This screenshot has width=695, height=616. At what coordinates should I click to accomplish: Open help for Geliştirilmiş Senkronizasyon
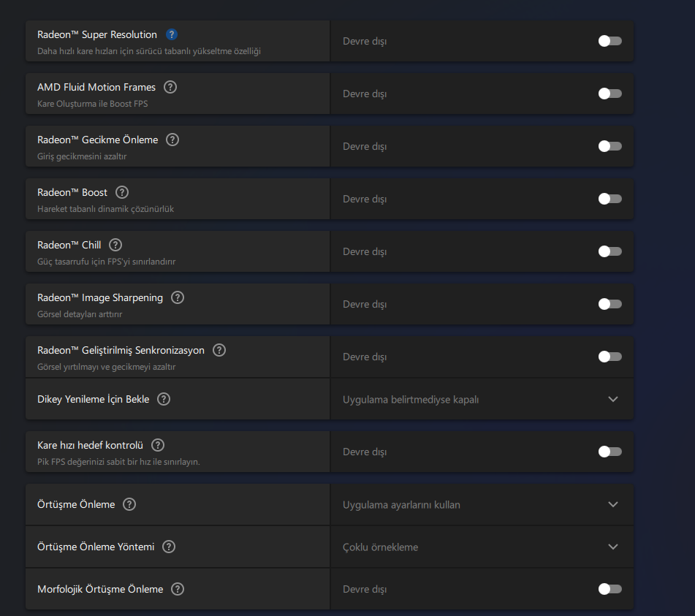point(219,351)
